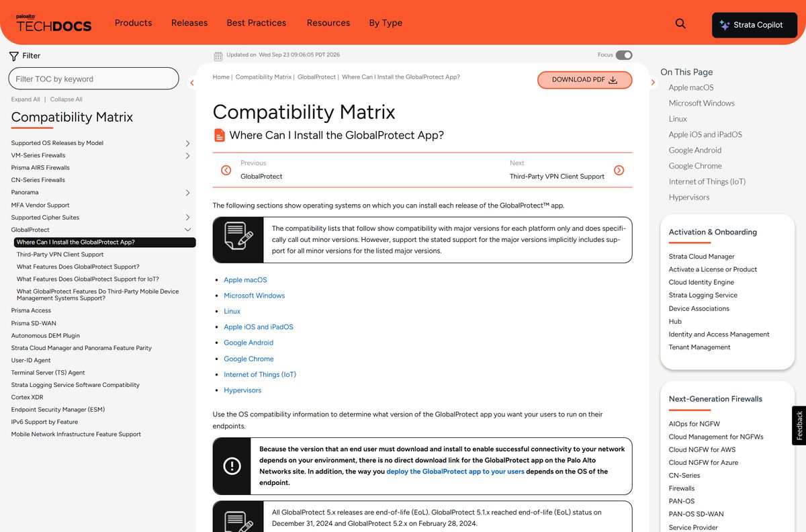Open deploy the GlobalProtect app to your users link
This screenshot has width=806, height=532.
(455, 472)
